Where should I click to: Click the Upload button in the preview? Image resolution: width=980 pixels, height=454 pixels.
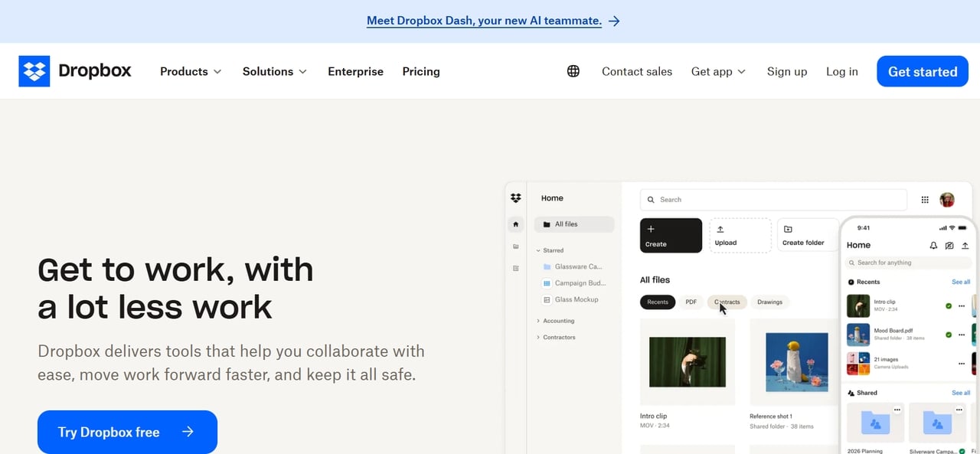[740, 235]
